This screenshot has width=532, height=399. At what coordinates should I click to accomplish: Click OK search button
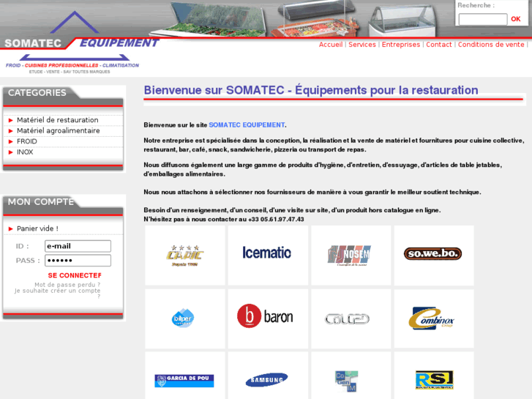516,19
